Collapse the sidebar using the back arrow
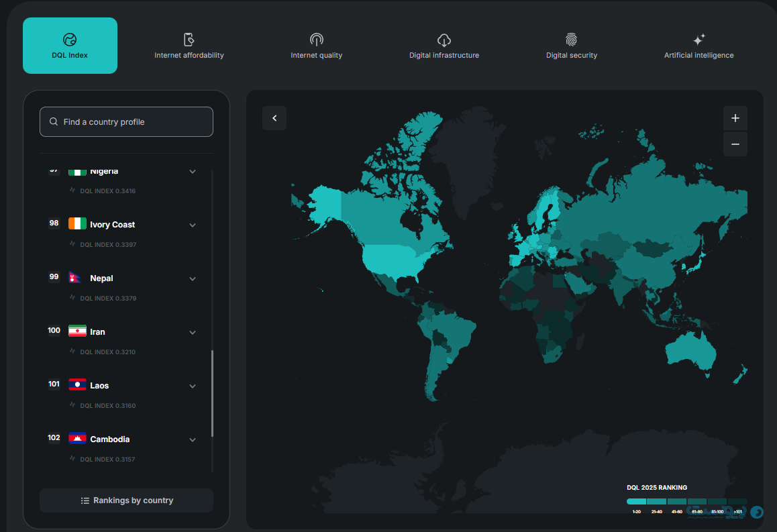 click(274, 118)
